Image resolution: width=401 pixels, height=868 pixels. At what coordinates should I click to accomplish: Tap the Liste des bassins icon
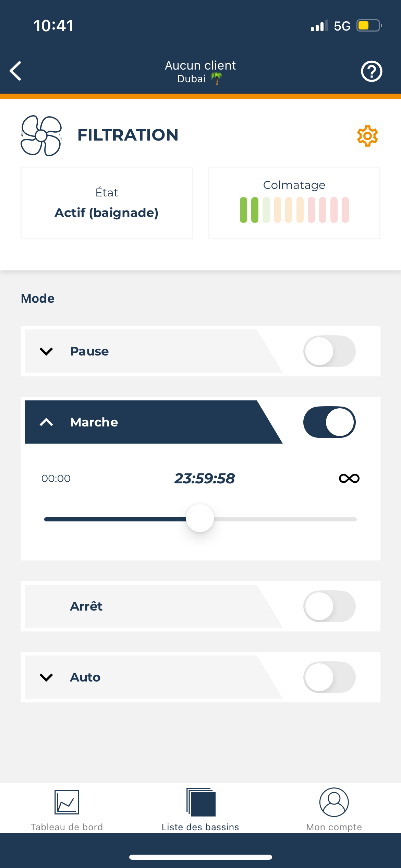(201, 802)
